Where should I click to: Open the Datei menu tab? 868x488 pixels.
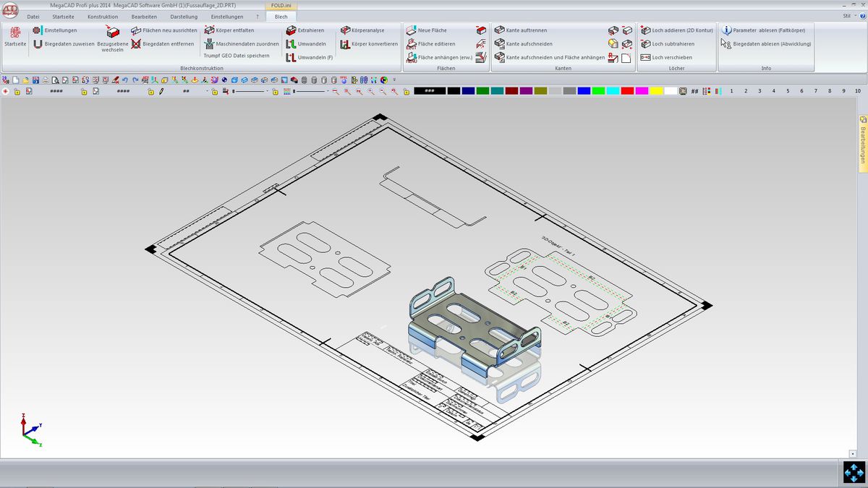(33, 17)
